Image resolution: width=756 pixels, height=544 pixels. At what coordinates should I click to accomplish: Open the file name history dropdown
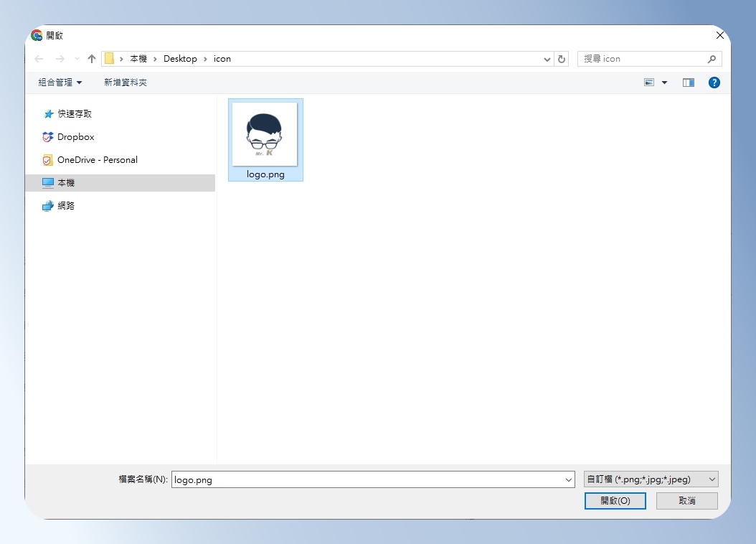pos(569,479)
